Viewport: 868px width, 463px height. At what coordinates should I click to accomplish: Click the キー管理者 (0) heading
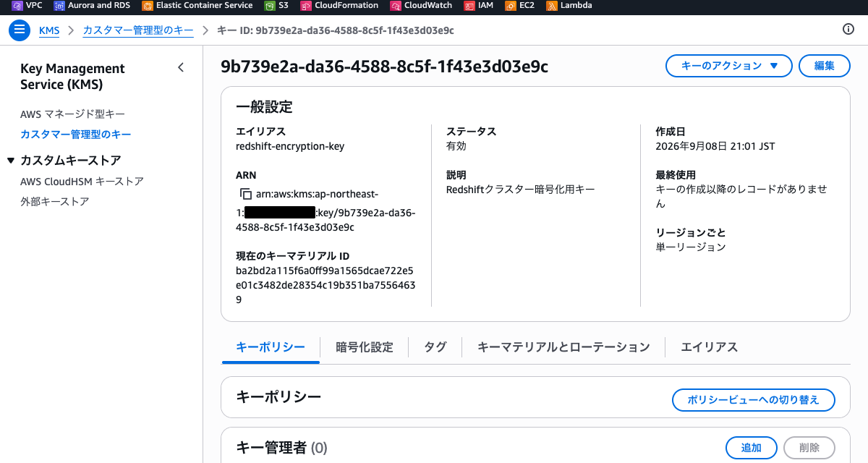click(x=281, y=449)
